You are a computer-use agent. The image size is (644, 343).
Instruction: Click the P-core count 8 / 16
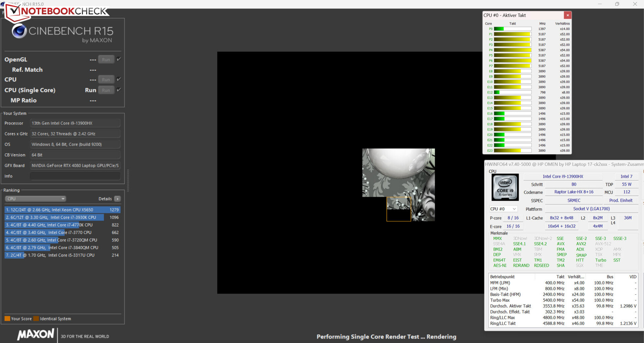513,218
